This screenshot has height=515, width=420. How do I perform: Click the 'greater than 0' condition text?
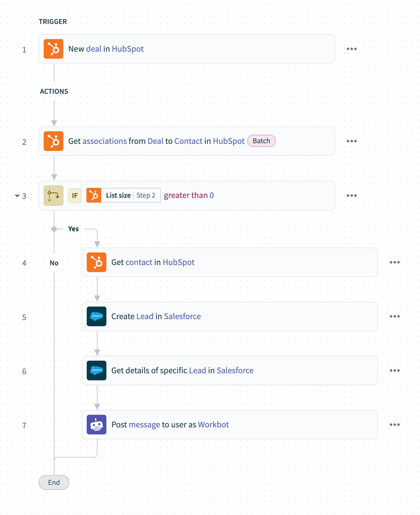pyautogui.click(x=189, y=195)
